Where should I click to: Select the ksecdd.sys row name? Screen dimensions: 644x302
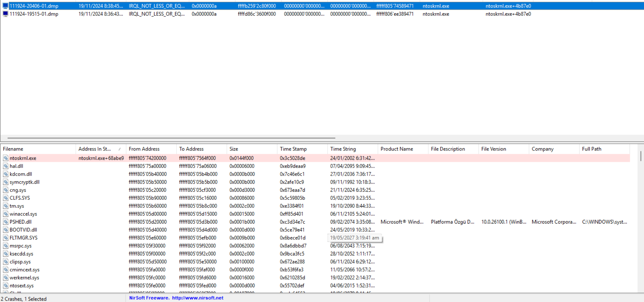point(21,254)
